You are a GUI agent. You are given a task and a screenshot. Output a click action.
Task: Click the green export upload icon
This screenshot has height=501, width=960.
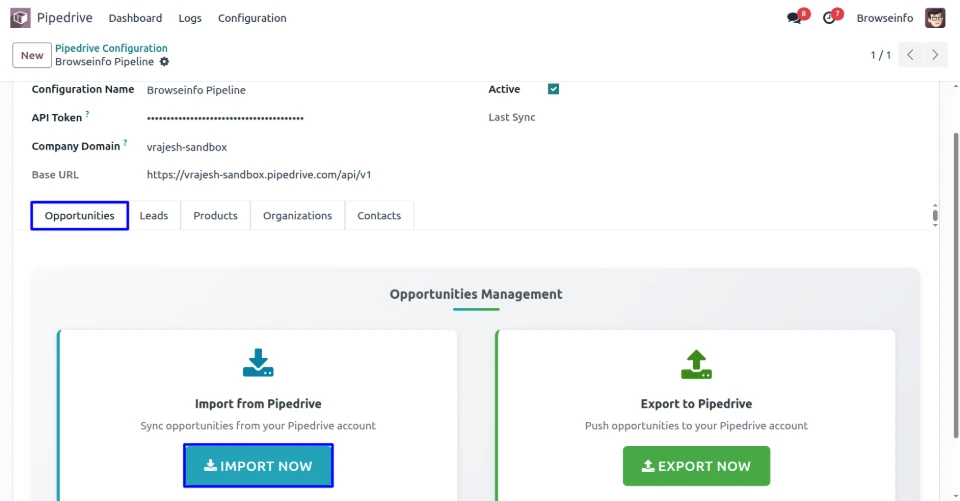(696, 364)
